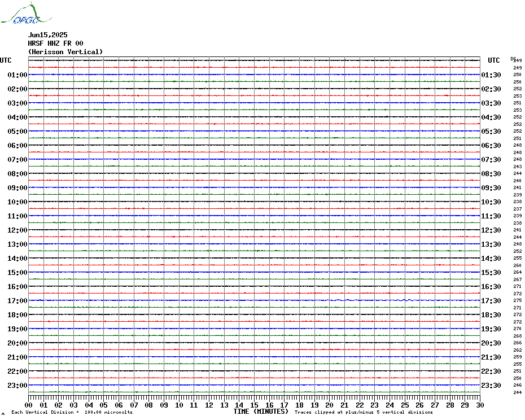Click the DC offset value '262'
This screenshot has width=525, height=420.
click(x=517, y=350)
